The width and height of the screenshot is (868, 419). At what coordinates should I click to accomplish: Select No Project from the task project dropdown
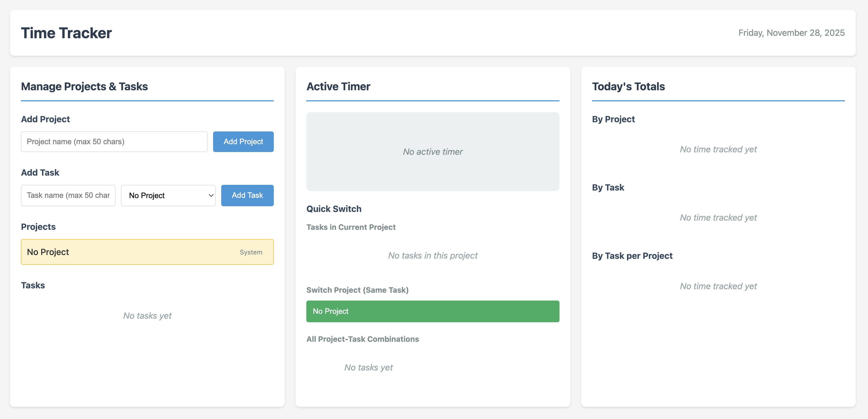click(x=168, y=195)
